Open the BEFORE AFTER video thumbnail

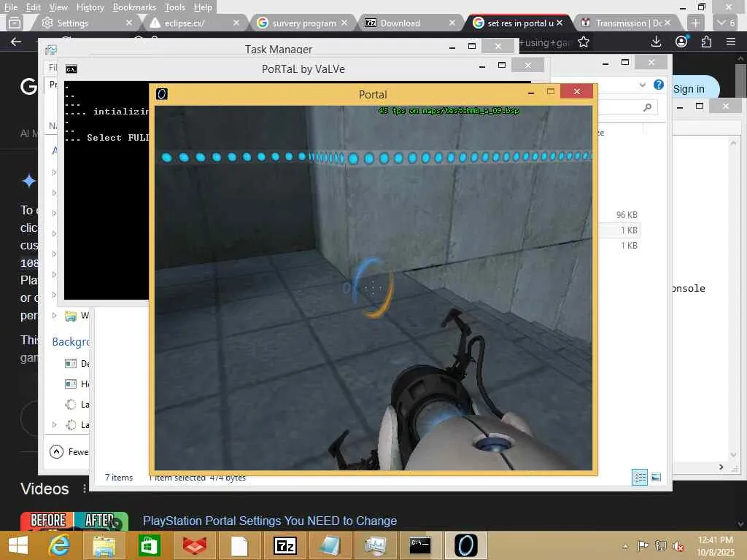pyautogui.click(x=74, y=521)
